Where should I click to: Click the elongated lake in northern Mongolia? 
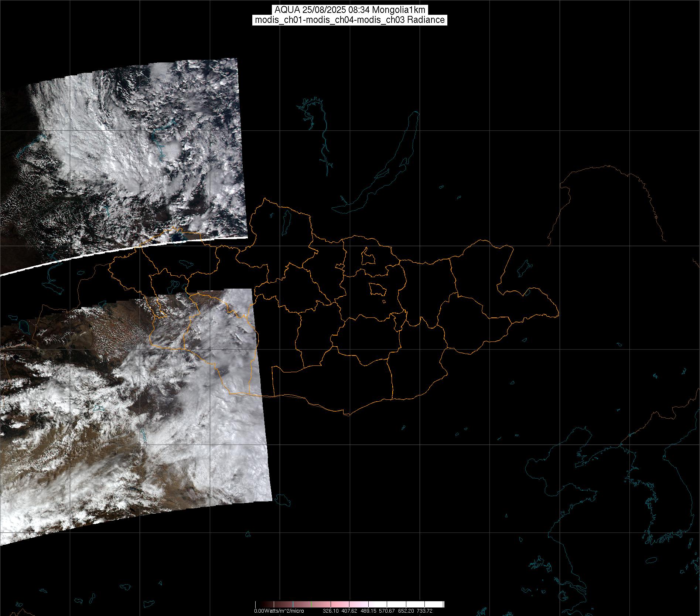point(286,221)
